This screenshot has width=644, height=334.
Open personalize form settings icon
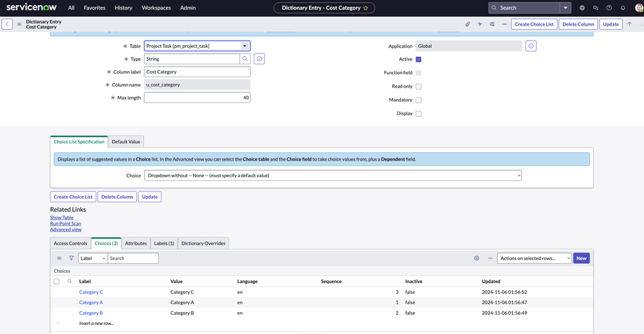tap(492, 25)
